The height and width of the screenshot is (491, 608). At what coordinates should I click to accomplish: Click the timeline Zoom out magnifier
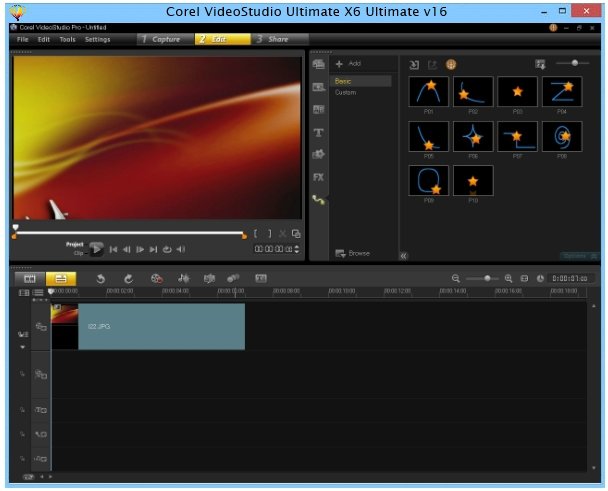pyautogui.click(x=456, y=278)
